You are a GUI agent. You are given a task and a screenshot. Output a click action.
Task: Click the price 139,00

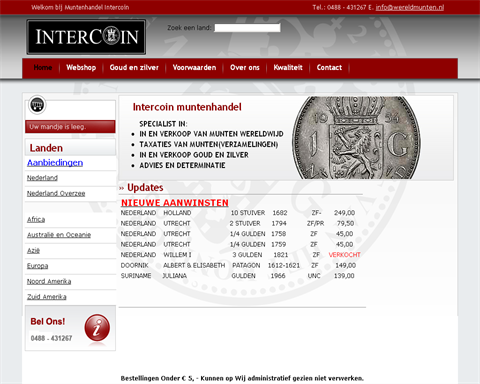(344, 276)
